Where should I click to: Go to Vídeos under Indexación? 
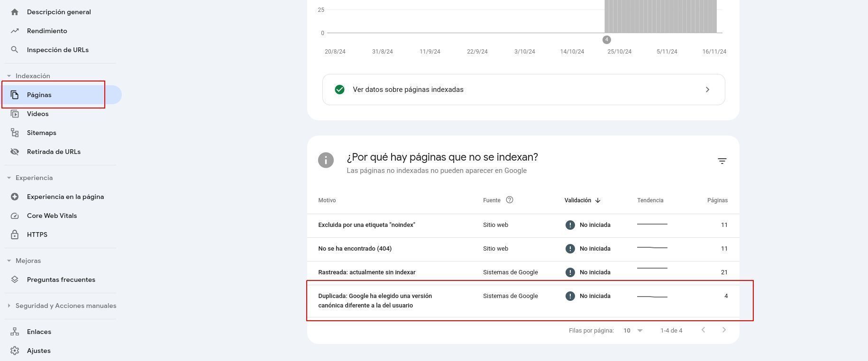coord(37,114)
